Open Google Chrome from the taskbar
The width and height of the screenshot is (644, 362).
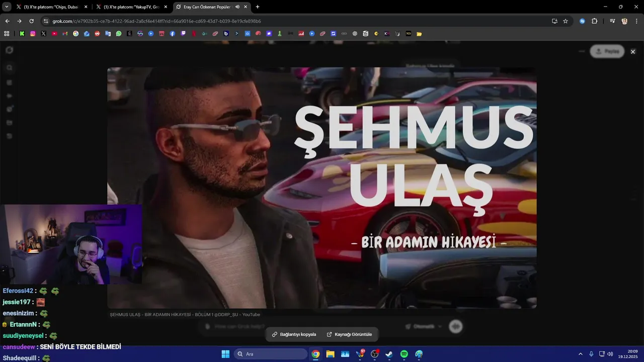coord(315,354)
